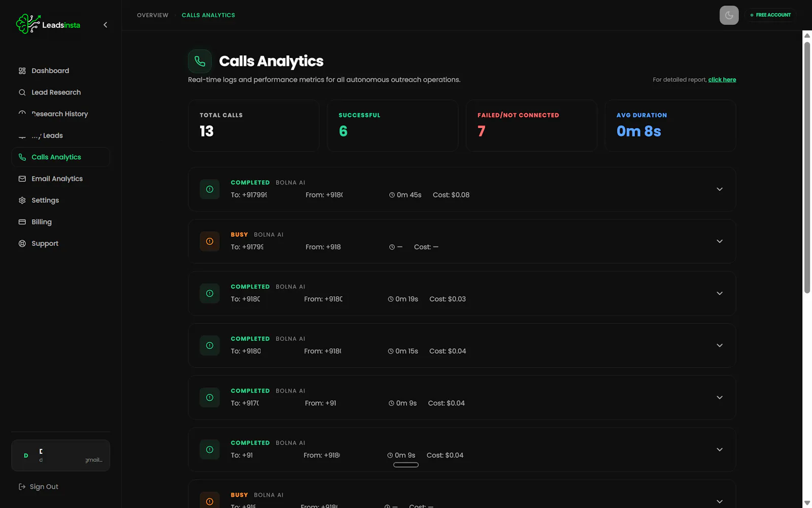Click the 'Cost: $0.08' text
The width and height of the screenshot is (812, 508).
pyautogui.click(x=451, y=195)
